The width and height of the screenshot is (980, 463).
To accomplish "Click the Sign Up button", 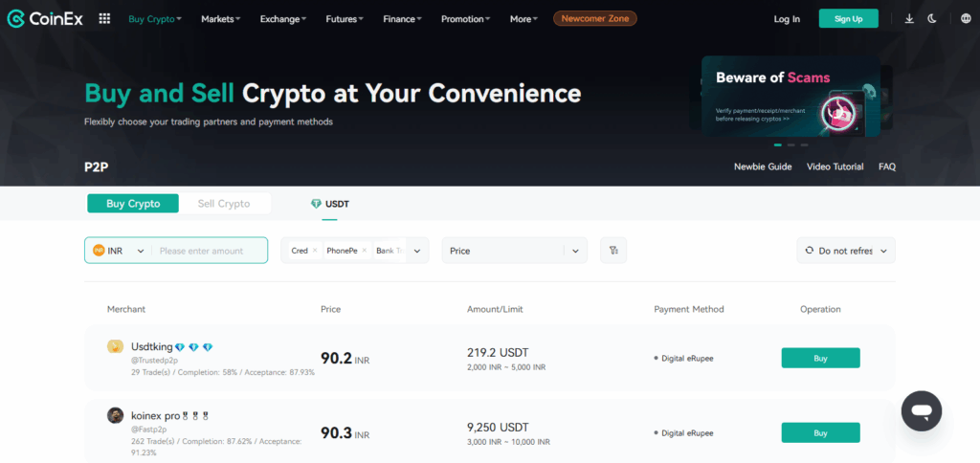I will coord(848,19).
